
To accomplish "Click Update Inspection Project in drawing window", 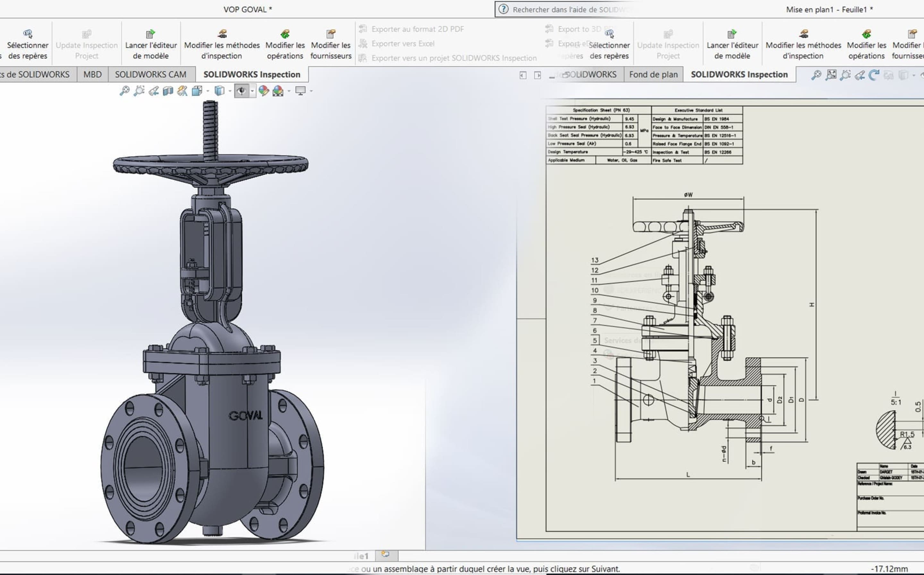I will point(668,45).
